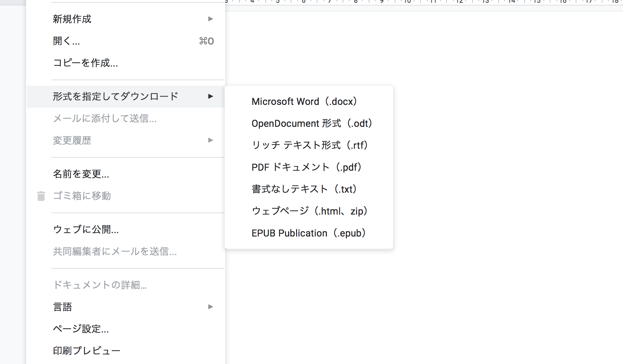The height and width of the screenshot is (364, 623).
Task: Select コピーを作成... menu entry
Action: point(125,63)
